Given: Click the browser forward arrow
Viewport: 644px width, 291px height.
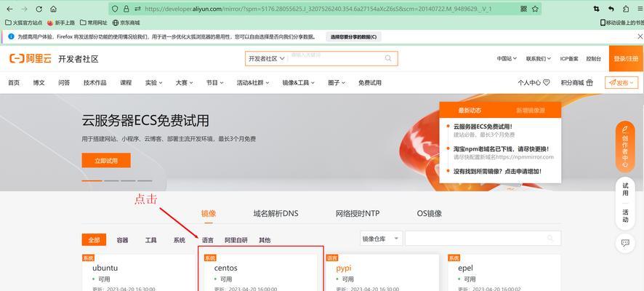Looking at the screenshot, I should click(24, 9).
